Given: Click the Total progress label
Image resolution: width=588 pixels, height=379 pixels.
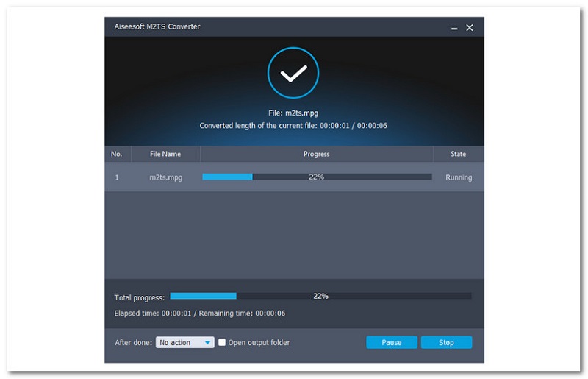Looking at the screenshot, I should [140, 297].
